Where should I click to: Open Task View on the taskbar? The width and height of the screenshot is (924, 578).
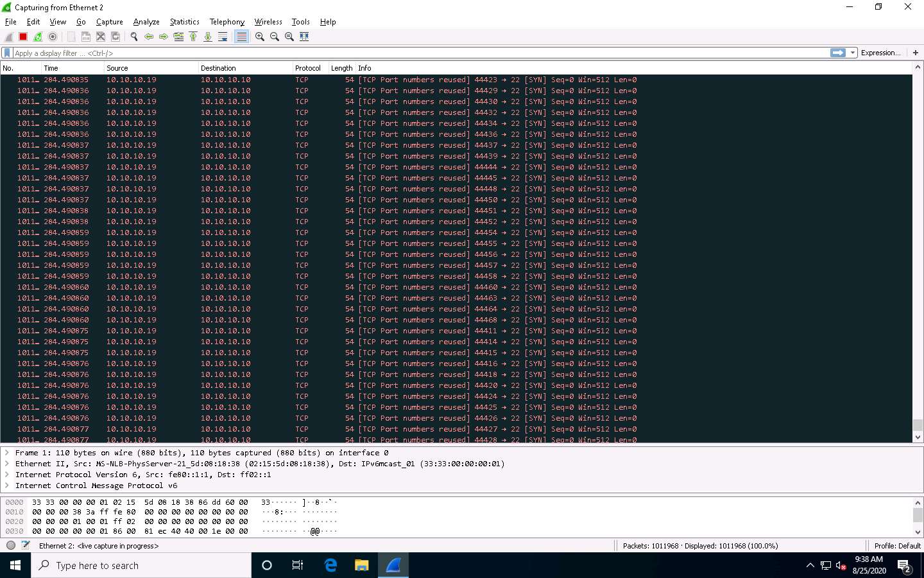(298, 565)
